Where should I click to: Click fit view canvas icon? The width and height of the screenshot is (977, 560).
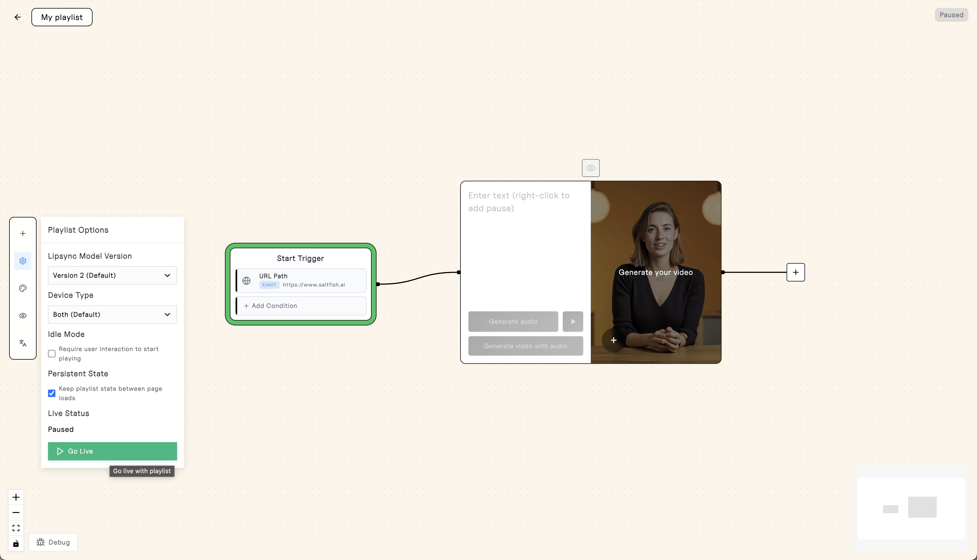(x=16, y=528)
